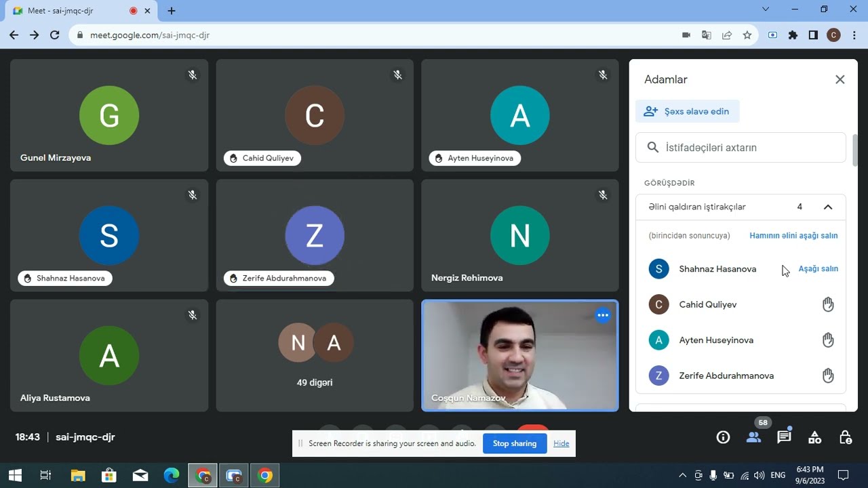Click Zerife Abdurahmanova participant tile
The height and width of the screenshot is (488, 868).
click(x=315, y=235)
